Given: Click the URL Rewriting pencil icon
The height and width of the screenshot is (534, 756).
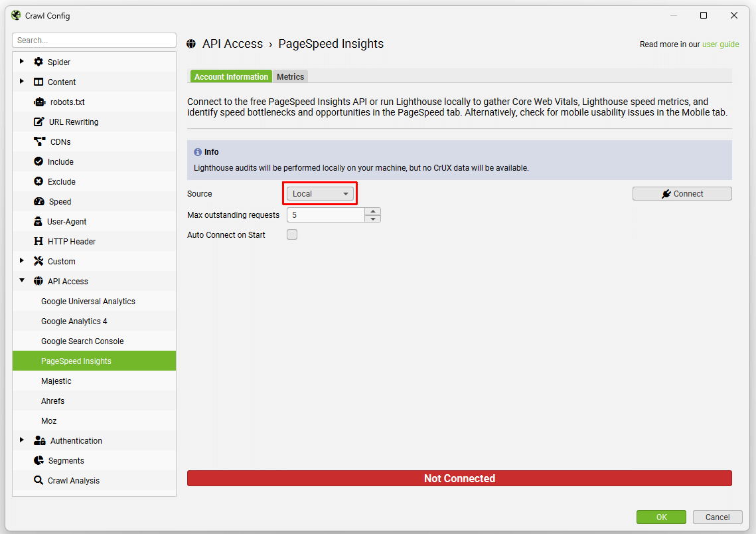Looking at the screenshot, I should pos(38,121).
